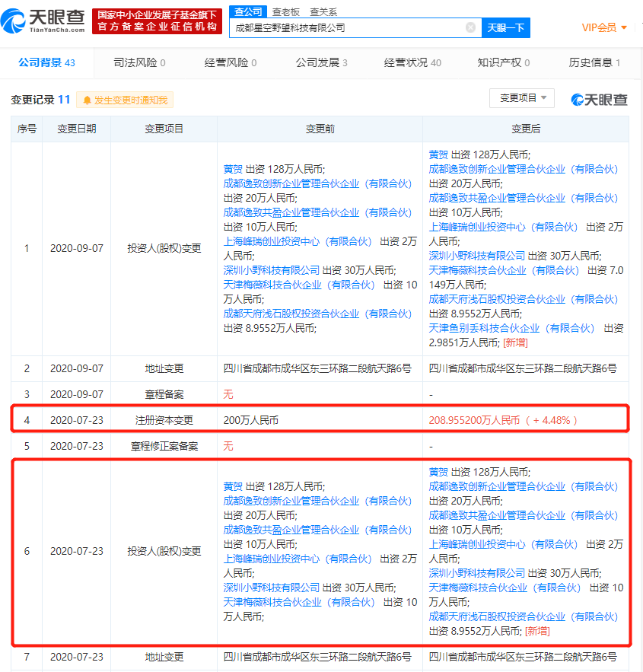
Task: Click the 变更后 column header
Action: 526,129
